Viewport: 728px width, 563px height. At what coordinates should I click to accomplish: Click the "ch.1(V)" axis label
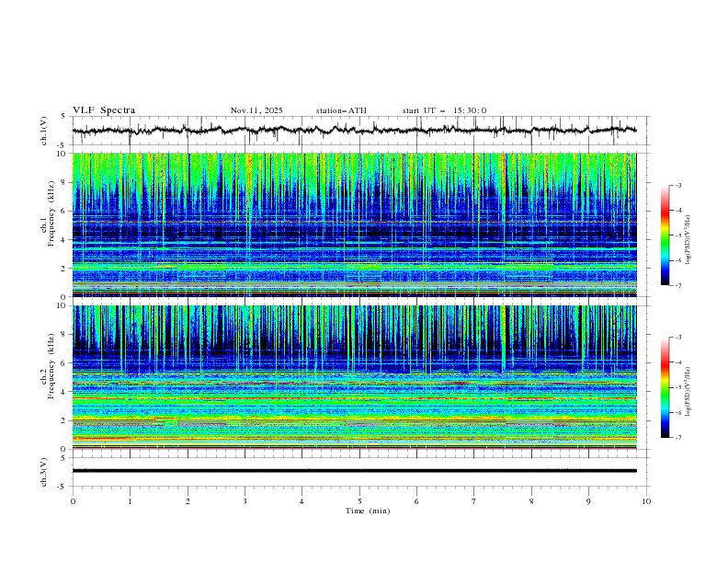coord(44,131)
